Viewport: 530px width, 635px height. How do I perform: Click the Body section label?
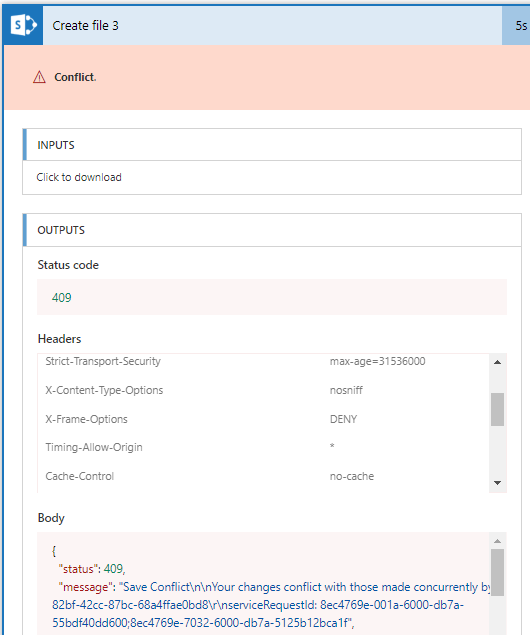[x=51, y=518]
